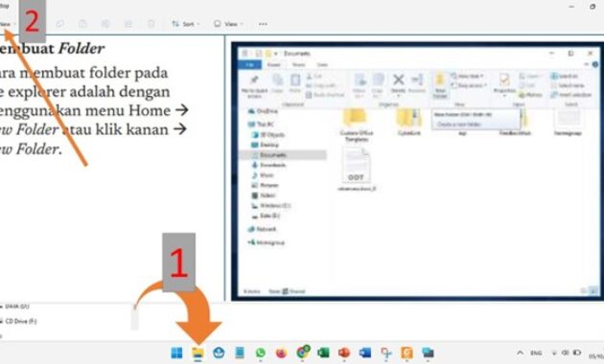Click the View tab in Documents window picture
The width and height of the screenshot is (604, 364).
(x=322, y=64)
